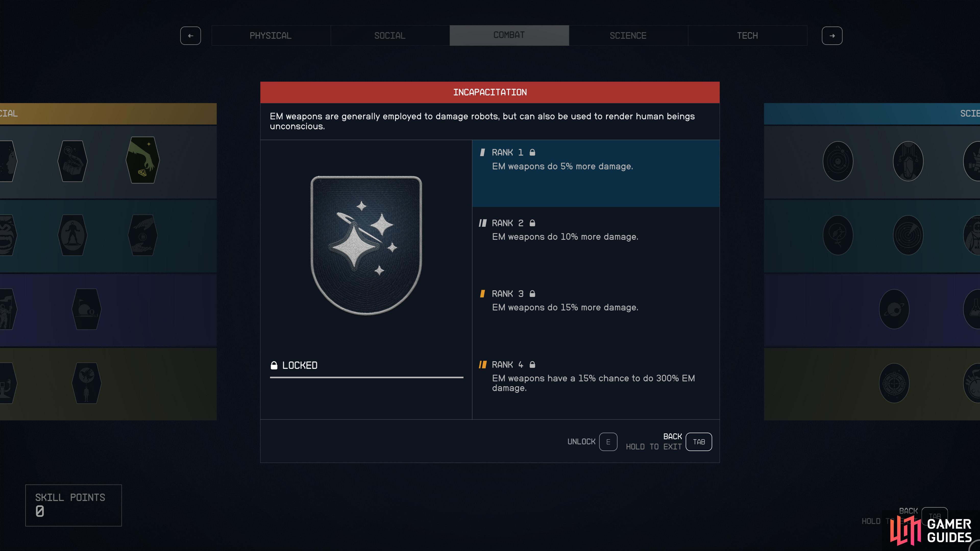Click the Locked skill progress bar

pos(366,377)
